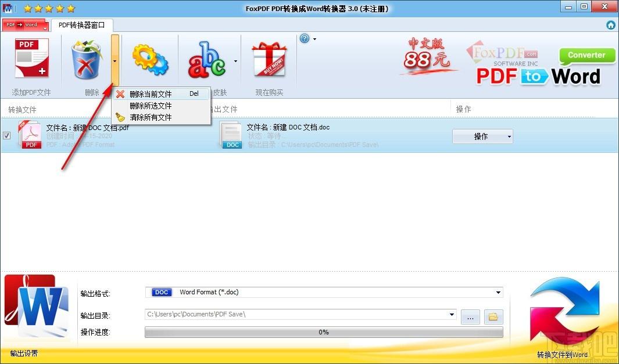Click the recycle bin Delete icon

[x=86, y=59]
